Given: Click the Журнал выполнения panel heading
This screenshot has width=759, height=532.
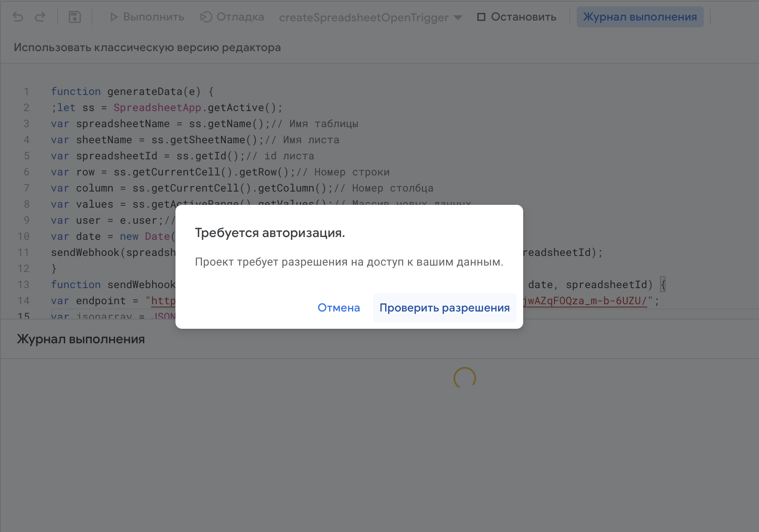Looking at the screenshot, I should coord(81,339).
